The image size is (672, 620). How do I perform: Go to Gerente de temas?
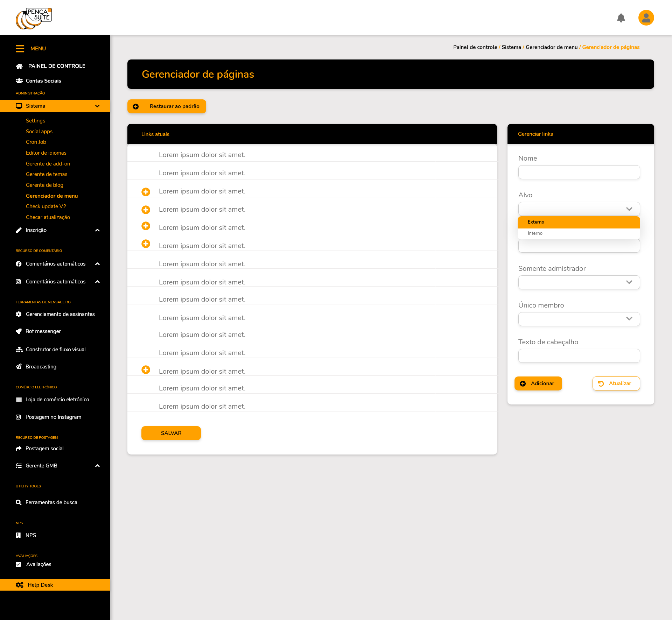click(x=47, y=174)
